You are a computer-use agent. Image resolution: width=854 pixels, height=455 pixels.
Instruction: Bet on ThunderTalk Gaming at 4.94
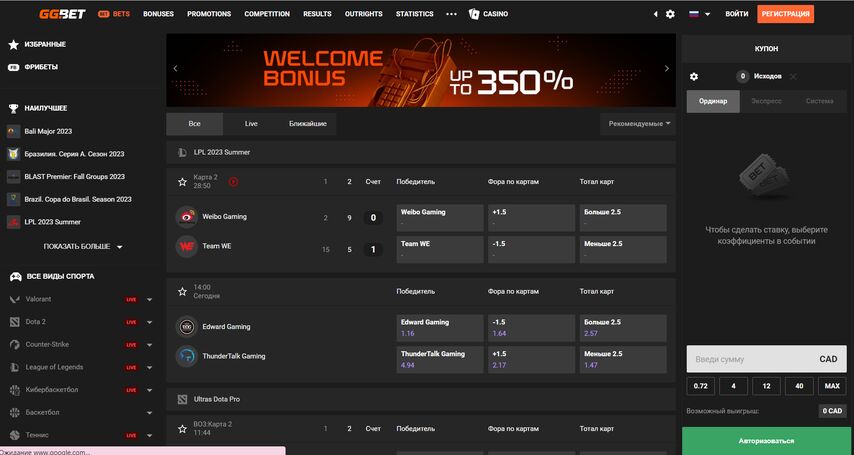point(440,360)
